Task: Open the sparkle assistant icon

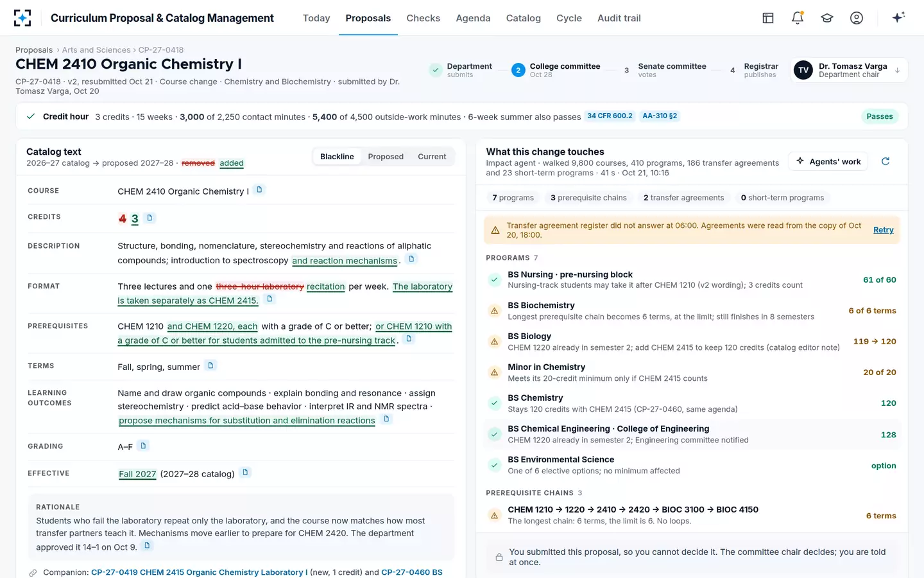Action: tap(898, 17)
